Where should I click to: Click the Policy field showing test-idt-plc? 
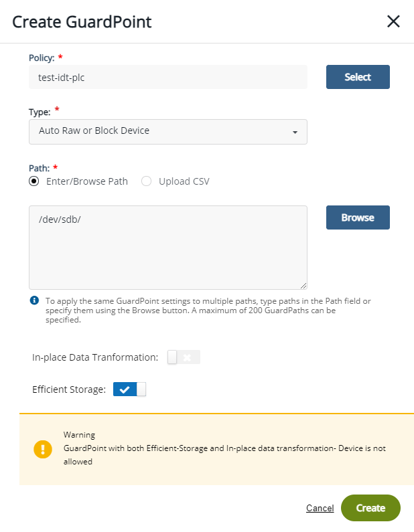[167, 77]
